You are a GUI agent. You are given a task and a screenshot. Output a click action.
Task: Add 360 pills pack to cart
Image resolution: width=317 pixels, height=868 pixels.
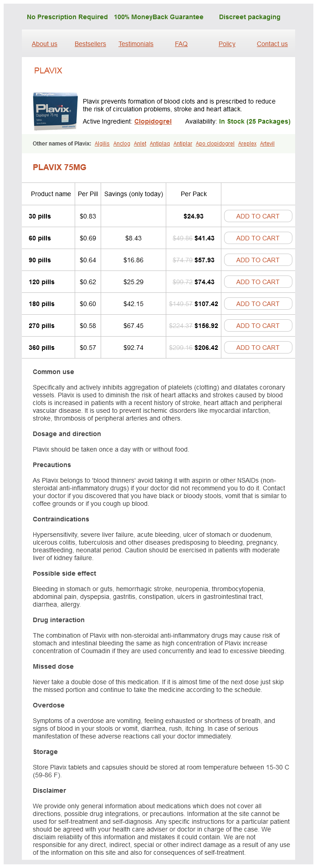click(x=258, y=348)
